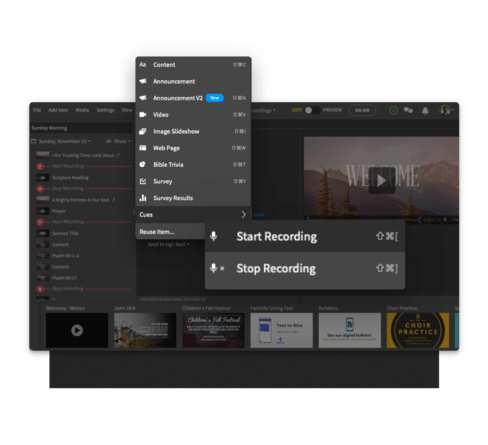Expand the Cues submenu chevron
This screenshot has height=445, width=488.
click(x=244, y=215)
